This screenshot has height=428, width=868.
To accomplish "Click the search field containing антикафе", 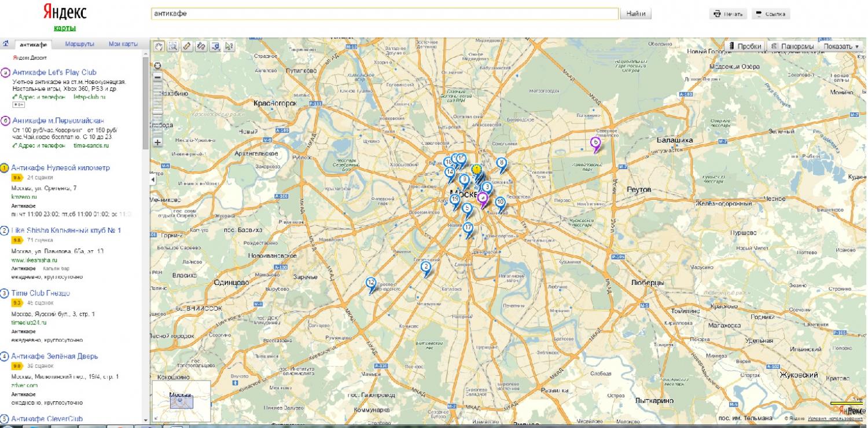I will click(384, 14).
